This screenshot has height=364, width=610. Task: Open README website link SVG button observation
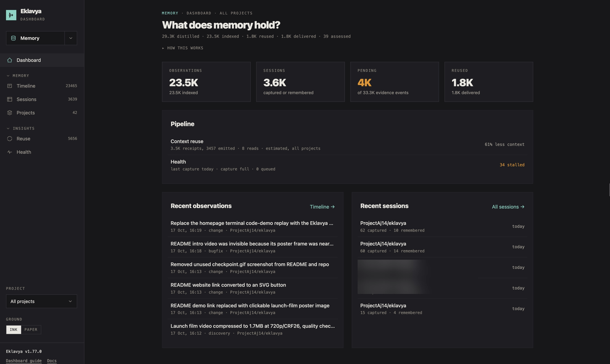coord(252,288)
